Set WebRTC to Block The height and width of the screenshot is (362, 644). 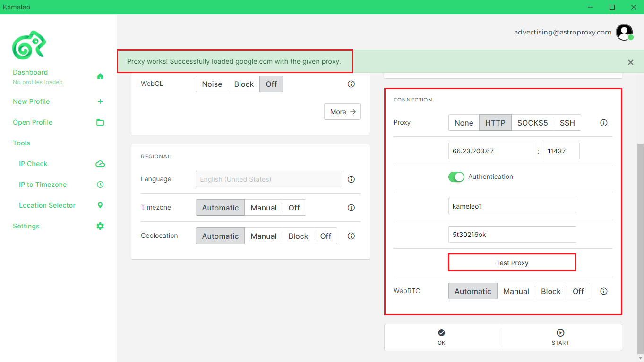tap(551, 291)
